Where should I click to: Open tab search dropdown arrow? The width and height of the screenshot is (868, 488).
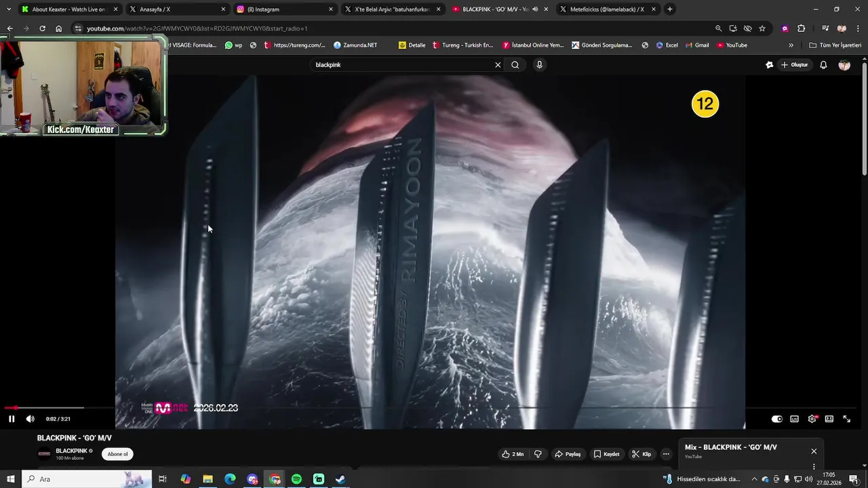(8, 9)
